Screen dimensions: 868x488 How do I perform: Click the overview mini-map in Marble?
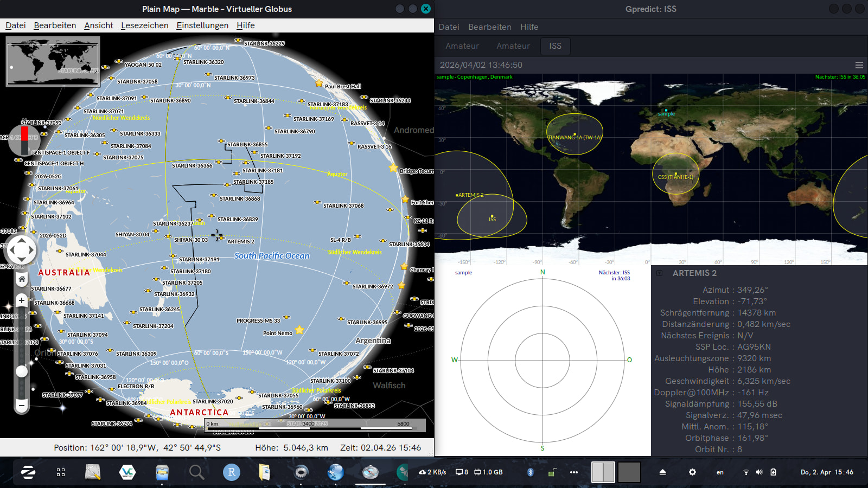click(53, 61)
